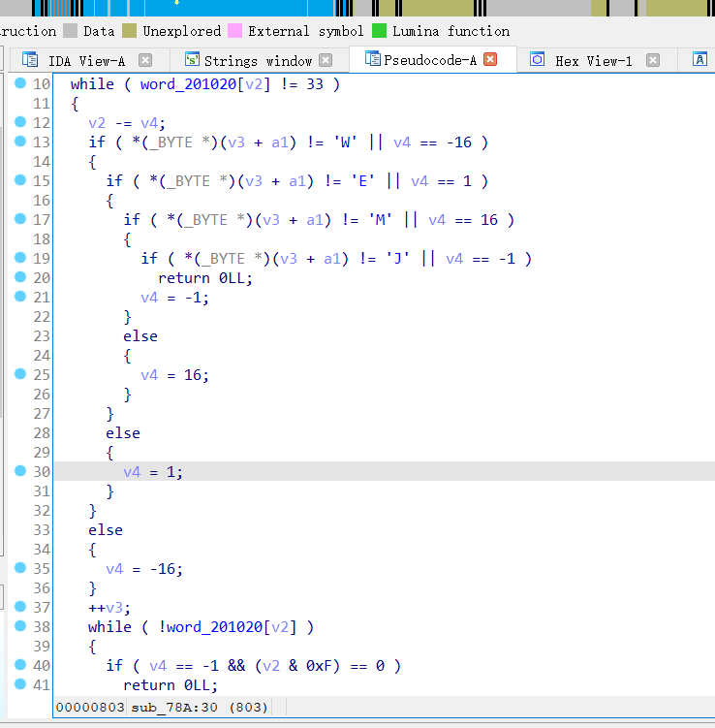Click 0xF constant on line 40

coord(319,666)
